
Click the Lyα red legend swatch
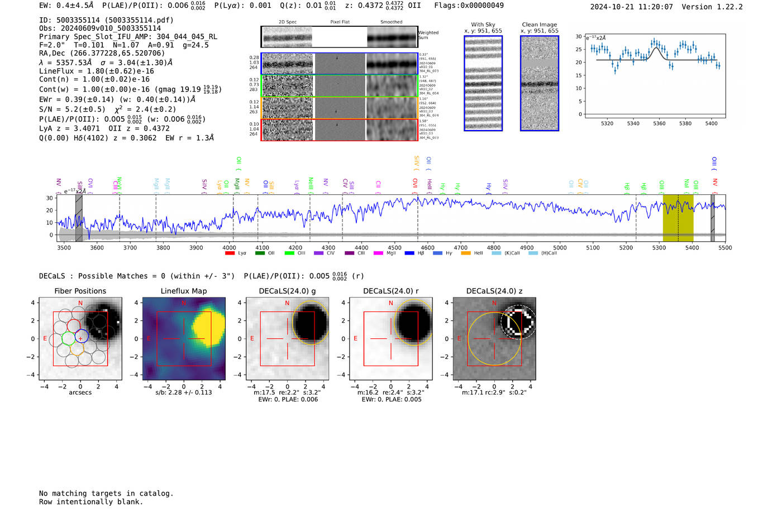[x=230, y=253]
